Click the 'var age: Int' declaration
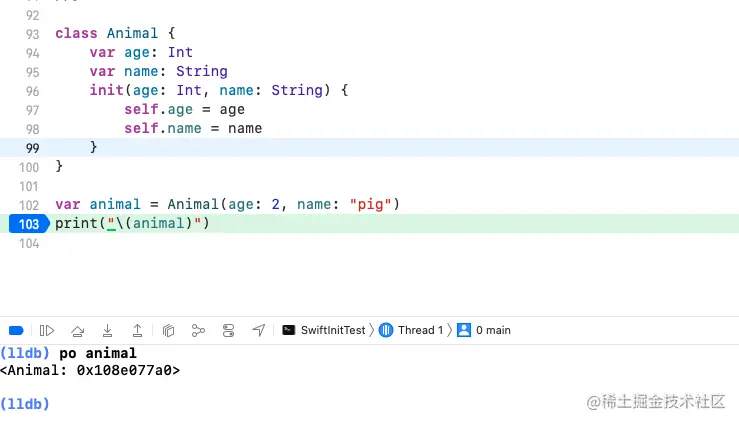Image resolution: width=739 pixels, height=424 pixels. click(x=141, y=52)
